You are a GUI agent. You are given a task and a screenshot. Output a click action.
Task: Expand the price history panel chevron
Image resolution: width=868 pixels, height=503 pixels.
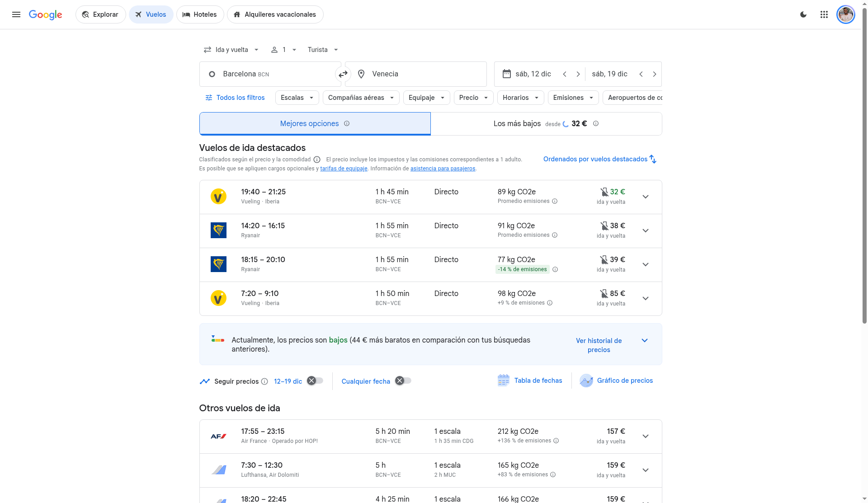coord(645,340)
